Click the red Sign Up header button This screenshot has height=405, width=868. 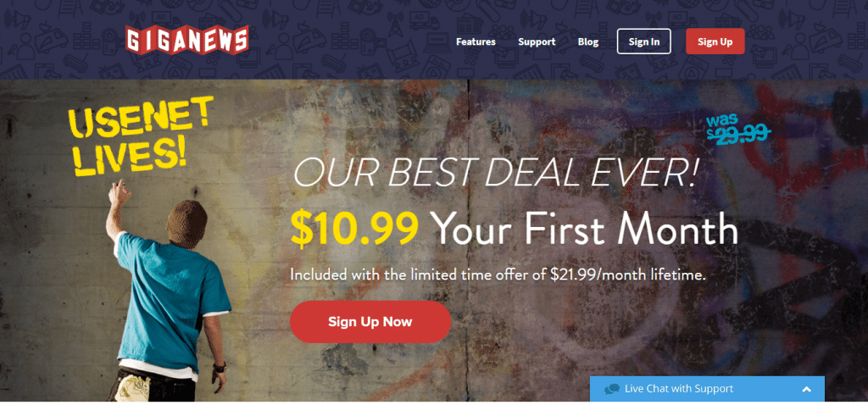coord(715,42)
